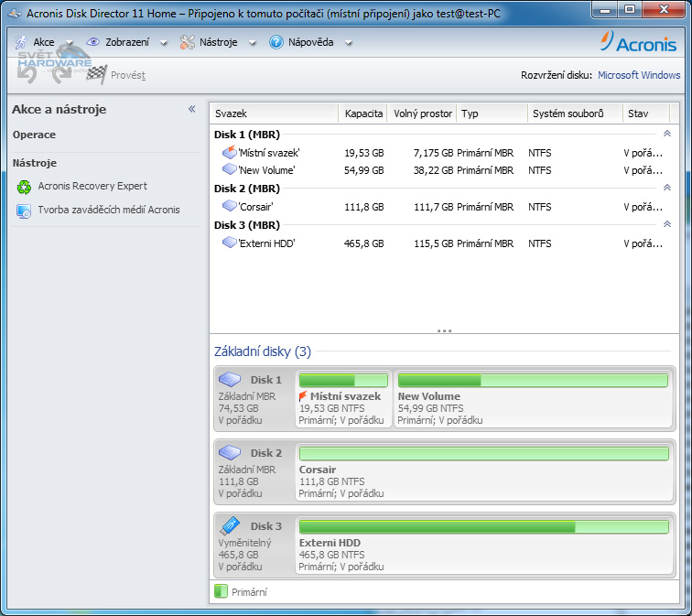Open the Zobrazení menu
Image resolution: width=692 pixels, height=616 pixels.
(x=127, y=42)
